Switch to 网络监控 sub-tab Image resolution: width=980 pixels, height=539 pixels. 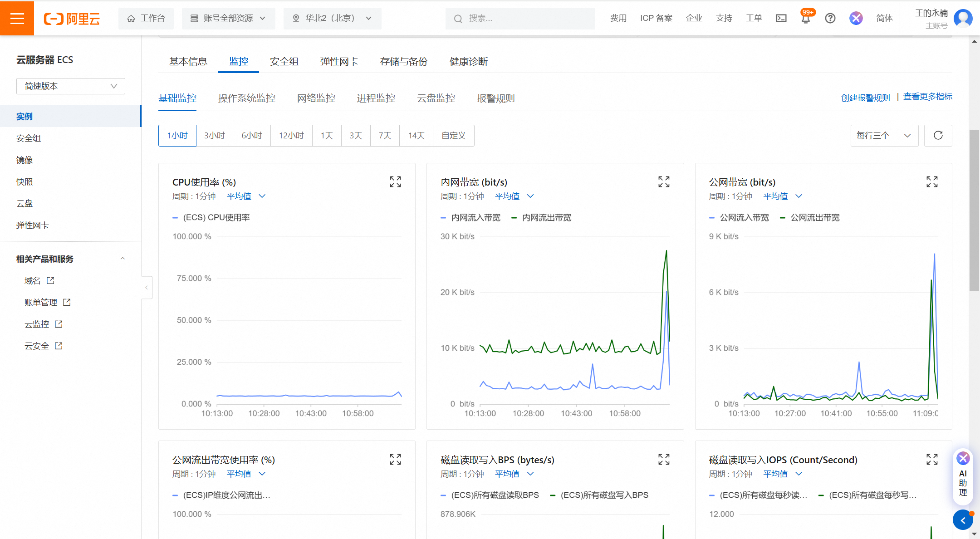click(316, 98)
